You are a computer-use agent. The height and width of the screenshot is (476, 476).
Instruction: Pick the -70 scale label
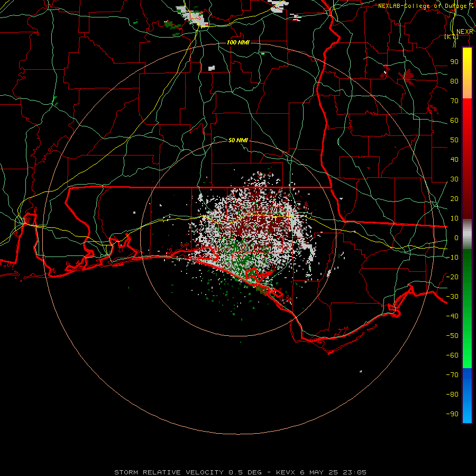[x=452, y=375]
